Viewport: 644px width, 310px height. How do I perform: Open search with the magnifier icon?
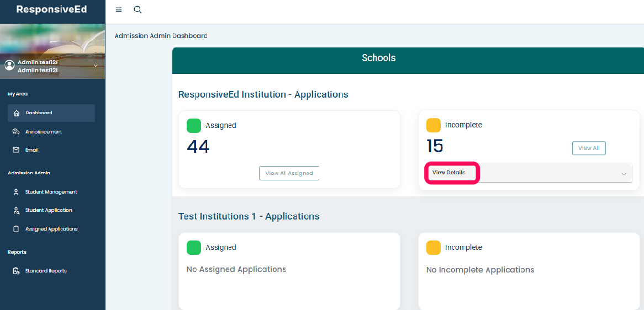(x=138, y=10)
